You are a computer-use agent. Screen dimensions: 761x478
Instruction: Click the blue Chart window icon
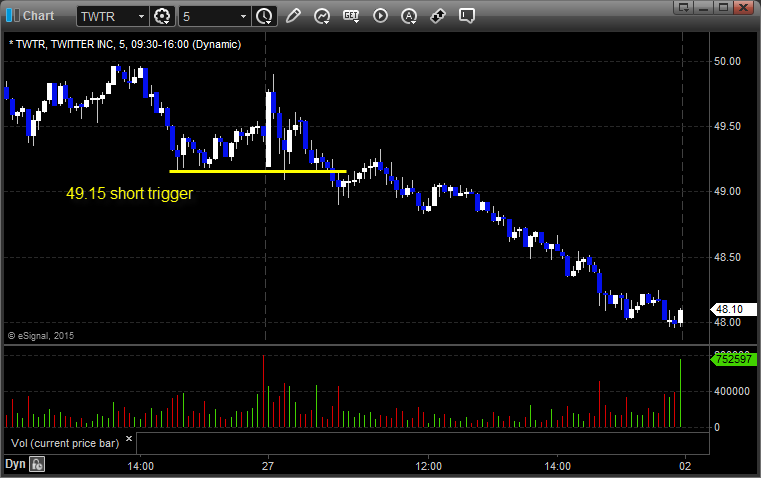12,16
